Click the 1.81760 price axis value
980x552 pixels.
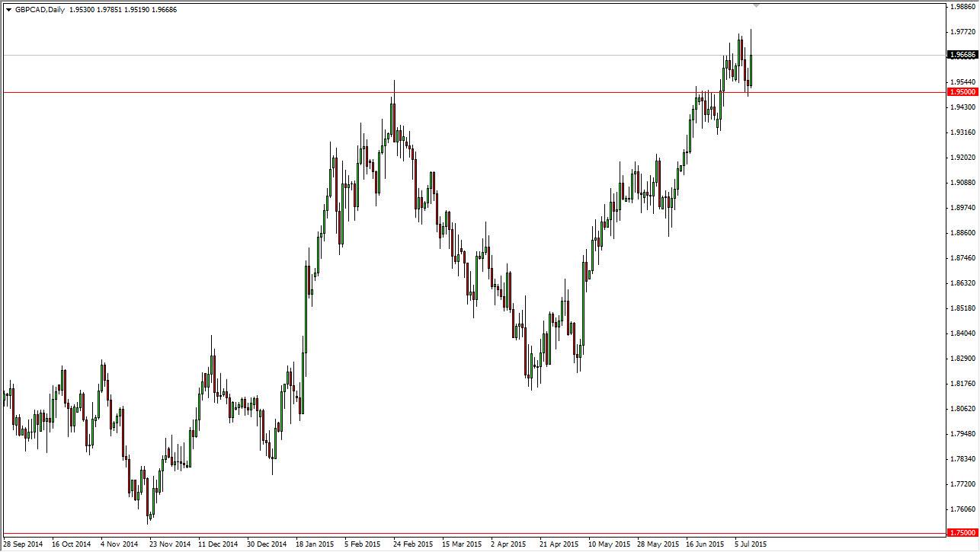[962, 384]
